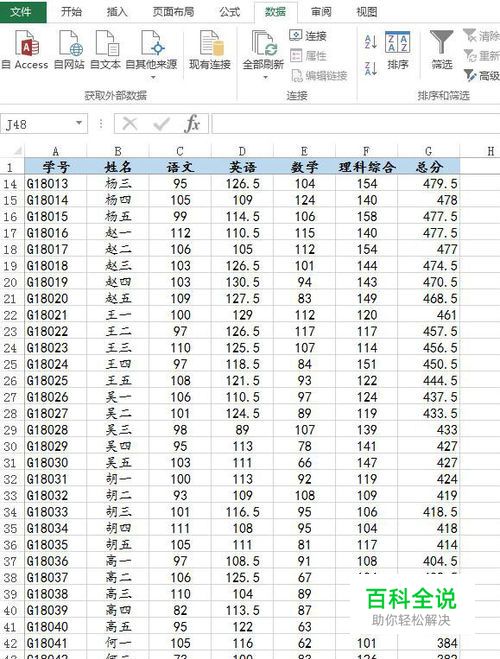Toggle the 筛选 filter funnel

[x=442, y=50]
